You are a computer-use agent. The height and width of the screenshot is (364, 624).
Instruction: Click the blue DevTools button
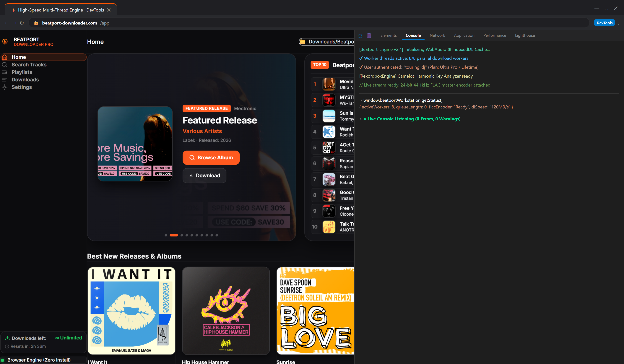(604, 23)
